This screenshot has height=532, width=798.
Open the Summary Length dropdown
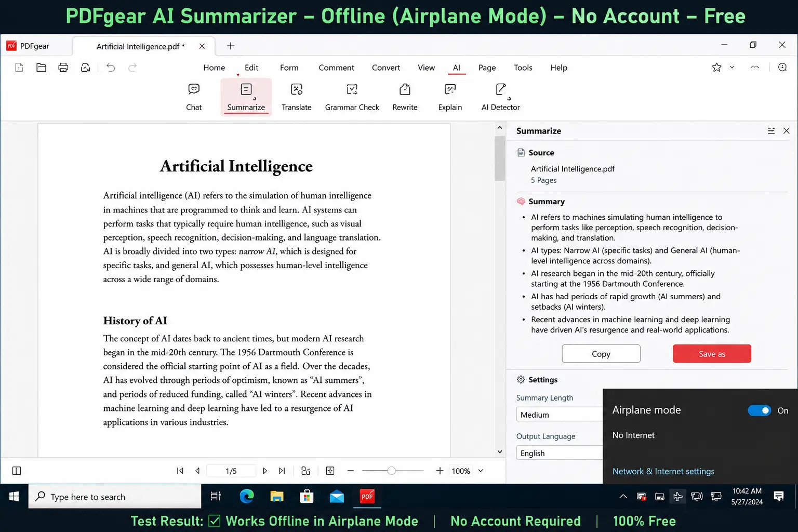pyautogui.click(x=559, y=415)
